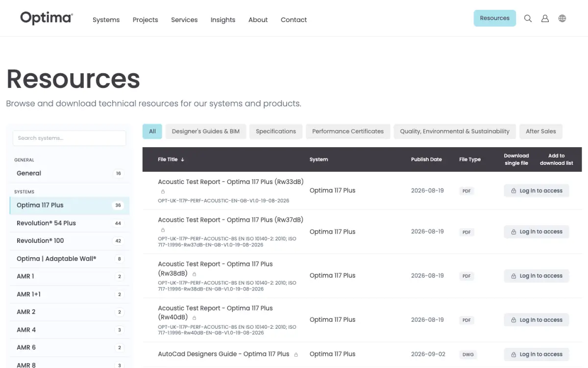Select Optima Adaptable Wall in sidebar
This screenshot has height=368, width=588.
(x=70, y=259)
